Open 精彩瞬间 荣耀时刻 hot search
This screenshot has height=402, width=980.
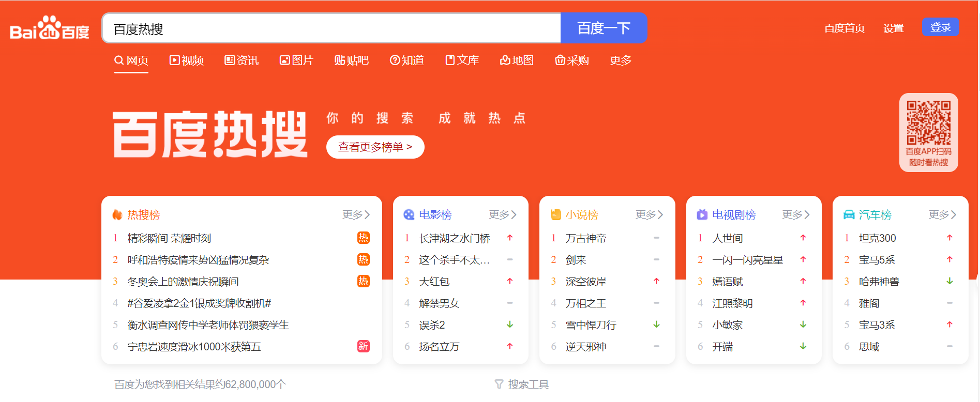(x=169, y=238)
